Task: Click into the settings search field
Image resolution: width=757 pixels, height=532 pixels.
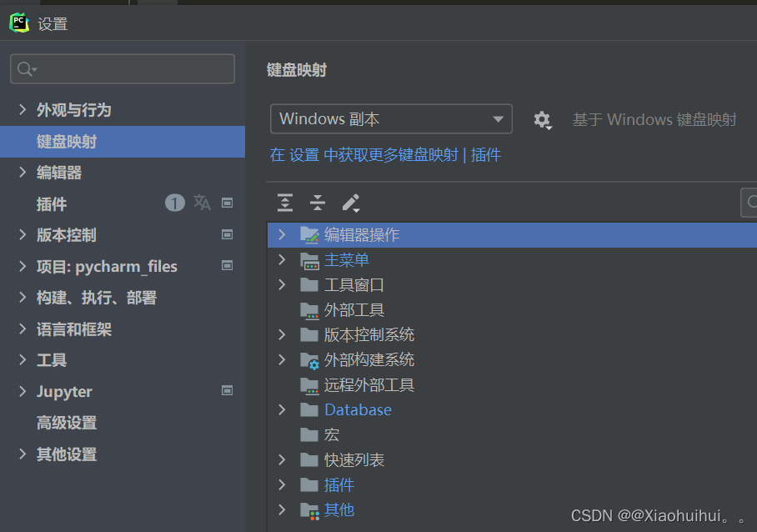Action: (125, 68)
